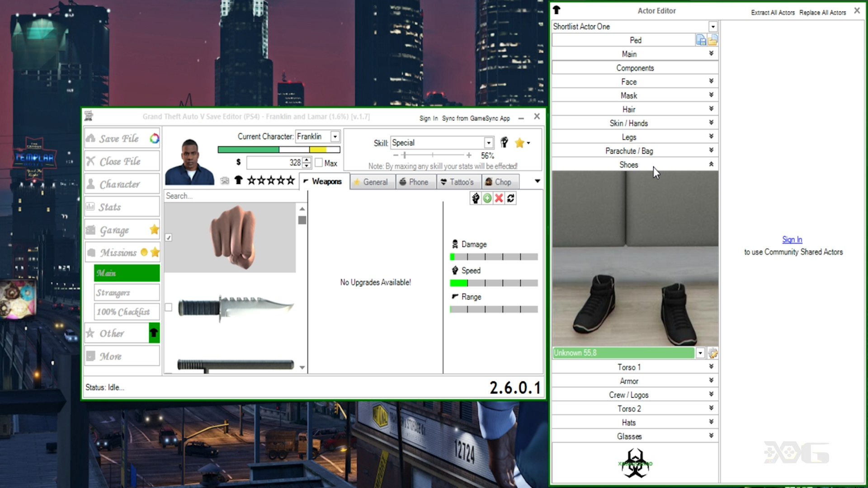
Task: Toggle the fist weapon checkbox
Action: pos(169,237)
